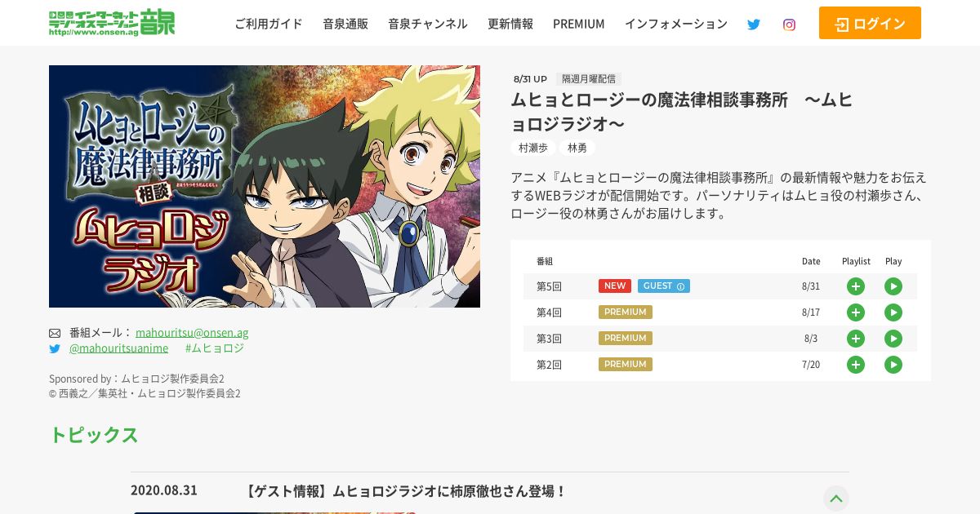Add episode 第2回 to playlist

coord(856,365)
